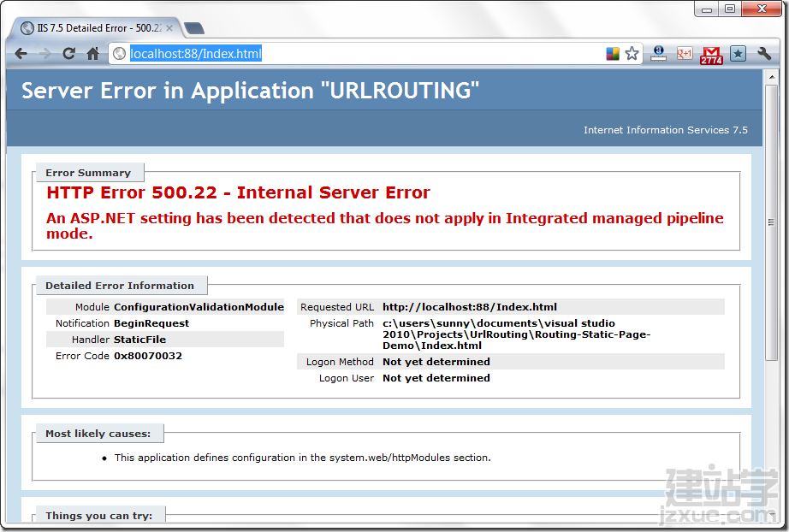Reload the current page
Screen dimensions: 789x532
69,53
